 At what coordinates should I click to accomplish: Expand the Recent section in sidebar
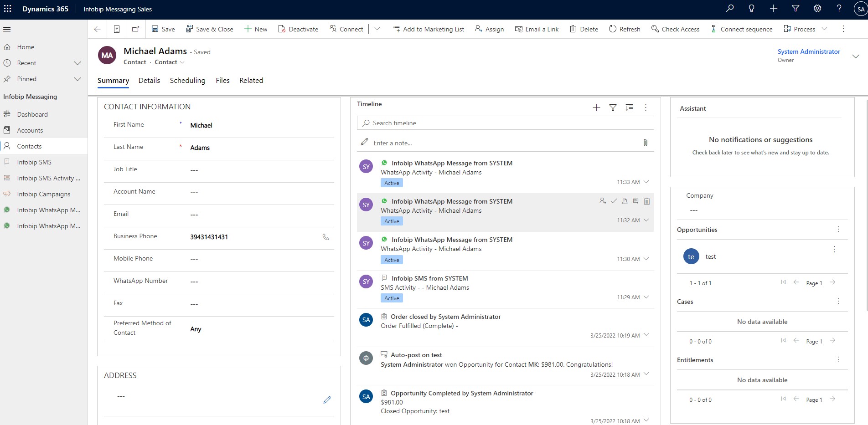pos(77,63)
